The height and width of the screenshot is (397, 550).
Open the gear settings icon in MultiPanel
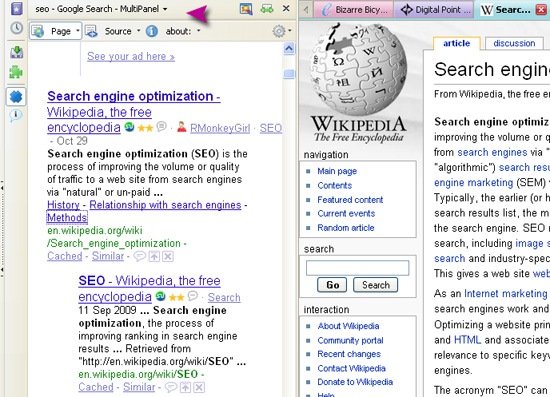point(279,31)
